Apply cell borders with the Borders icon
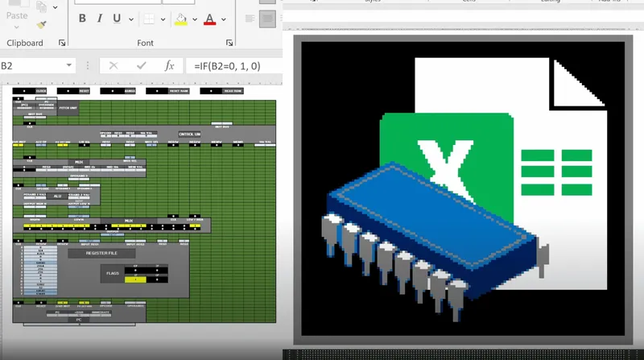 coord(149,19)
